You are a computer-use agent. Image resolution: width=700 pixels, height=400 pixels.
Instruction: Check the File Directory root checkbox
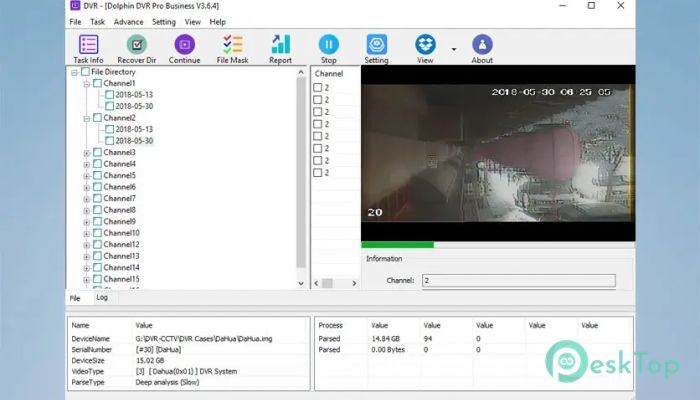(85, 72)
